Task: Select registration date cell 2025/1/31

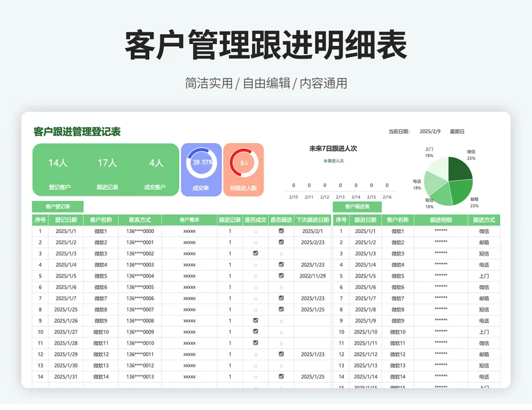Action: tap(66, 377)
